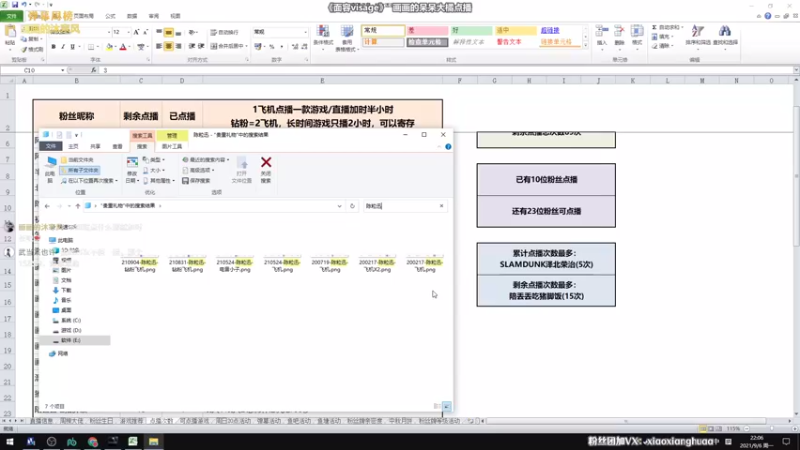Clear the Explorer search box
Image resolution: width=800 pixels, height=450 pixels.
click(x=441, y=206)
